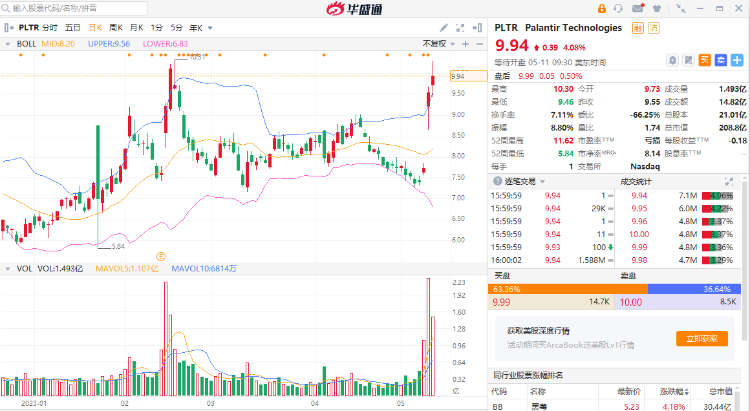The image size is (750, 411).
Task: Click the 窝 grey square icon
Action: click(688, 60)
